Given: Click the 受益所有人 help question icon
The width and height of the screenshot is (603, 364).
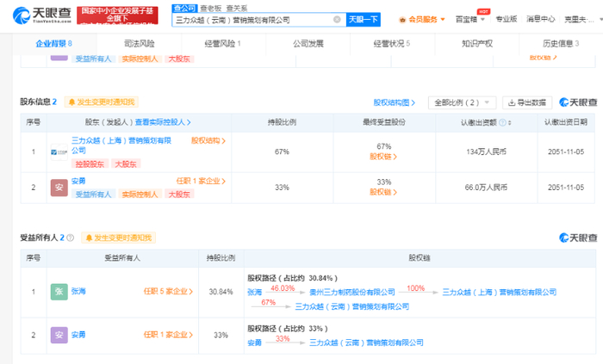Looking at the screenshot, I should pyautogui.click(x=70, y=238).
